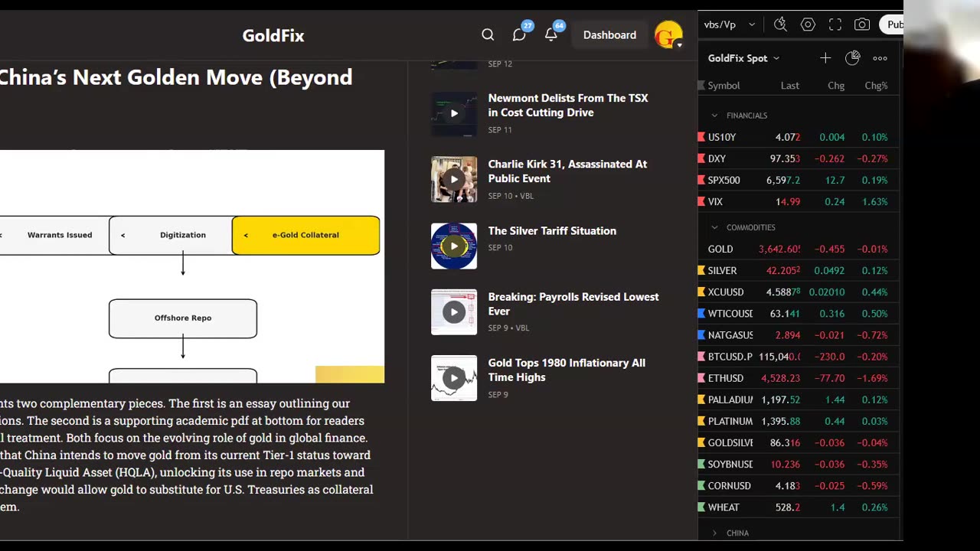
Task: Toggle the red flag on VIX row
Action: (701, 201)
